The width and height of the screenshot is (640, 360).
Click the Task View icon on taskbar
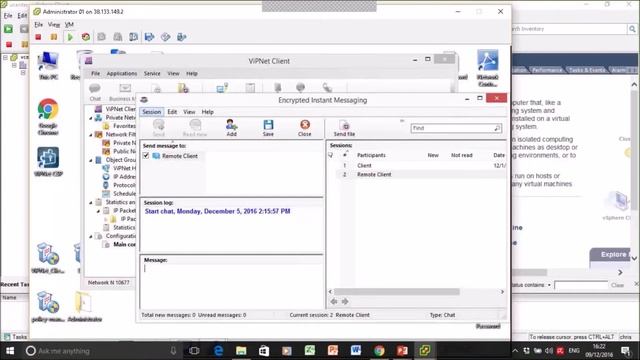point(194,351)
